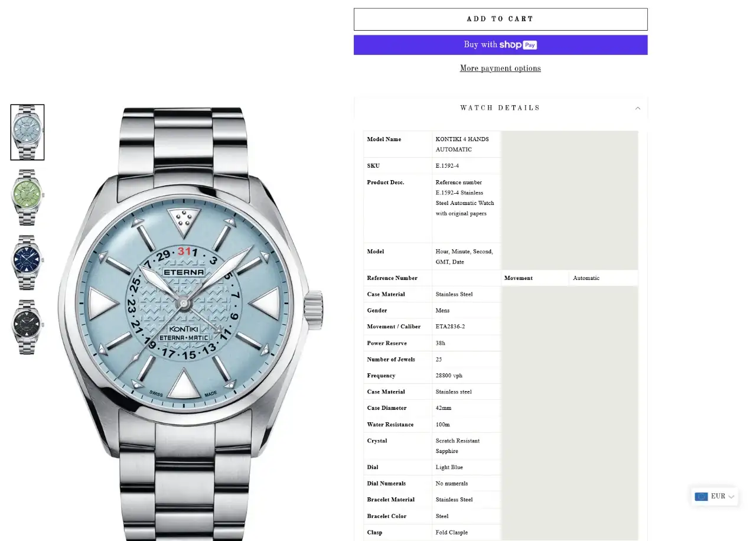Collapse the WATCH DETAILS section
The image size is (756, 541).
(500, 108)
